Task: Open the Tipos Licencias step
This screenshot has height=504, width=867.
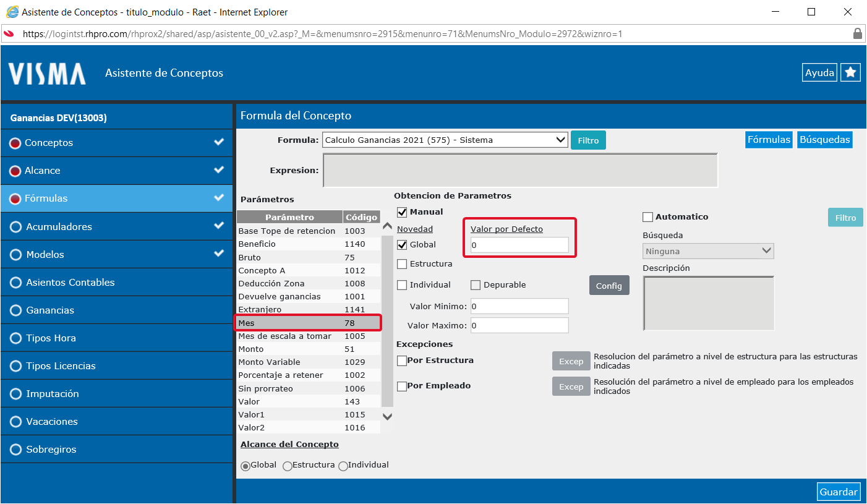Action: point(117,365)
